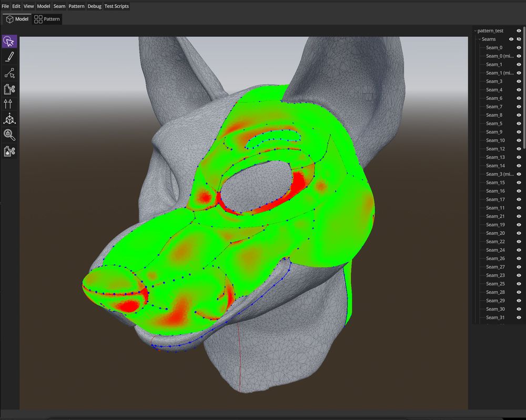Open the Debug menu
526x420 pixels.
tap(94, 6)
